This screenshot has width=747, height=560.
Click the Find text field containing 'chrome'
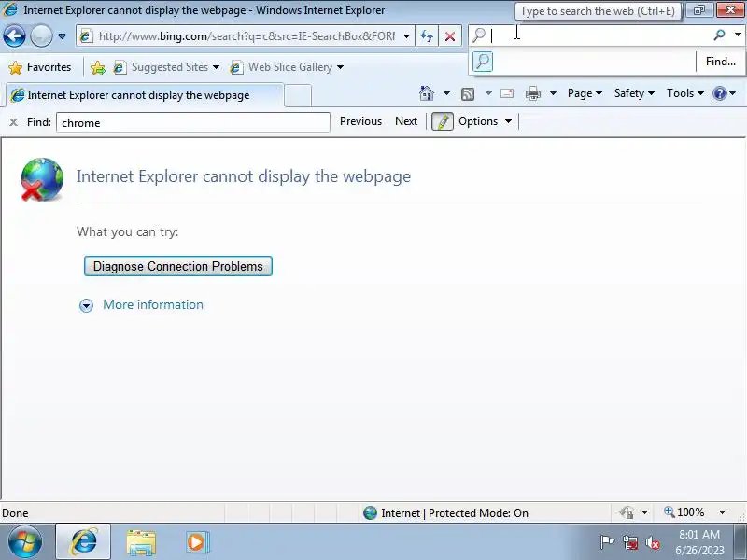[x=193, y=122]
